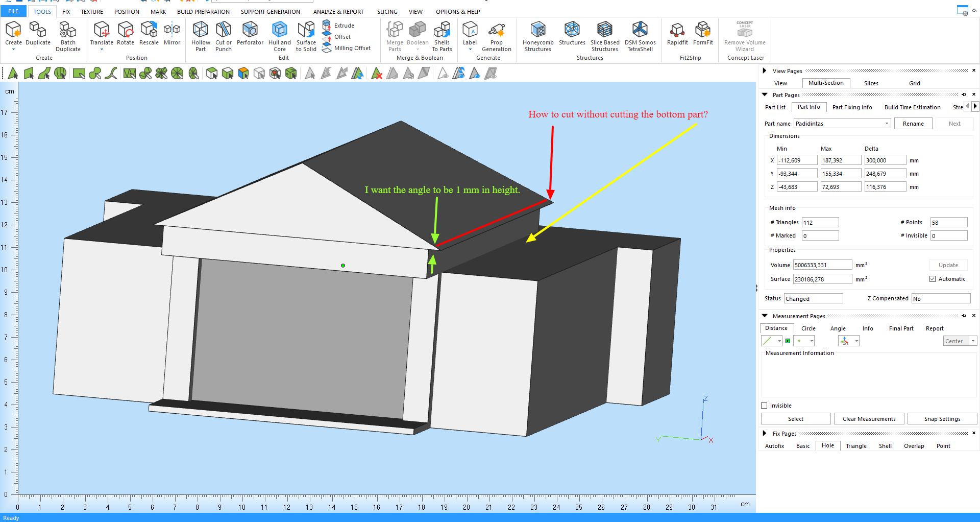This screenshot has width=980, height=522.
Task: Open the Hollow Part tool
Action: tap(201, 36)
